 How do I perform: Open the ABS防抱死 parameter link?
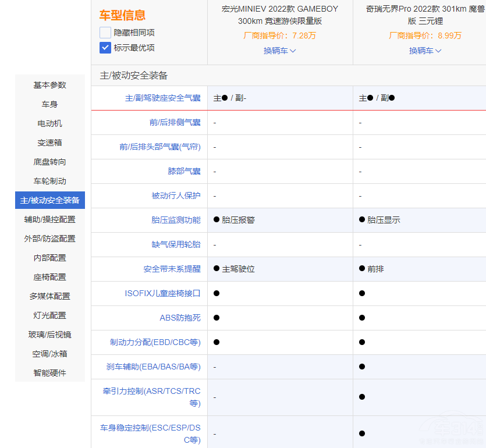tap(180, 318)
